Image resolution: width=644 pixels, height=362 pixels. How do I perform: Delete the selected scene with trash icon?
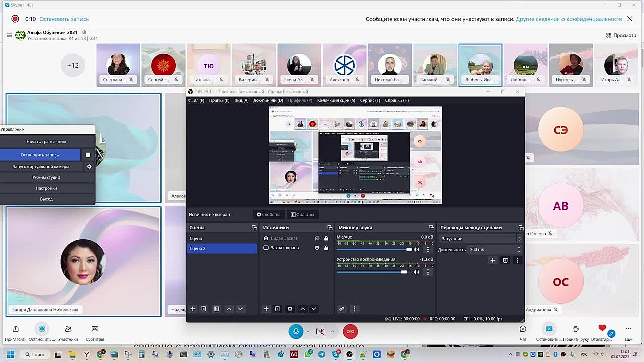[204, 309]
